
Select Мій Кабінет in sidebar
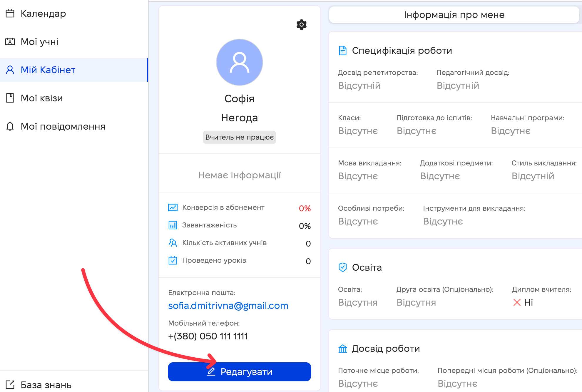[48, 70]
